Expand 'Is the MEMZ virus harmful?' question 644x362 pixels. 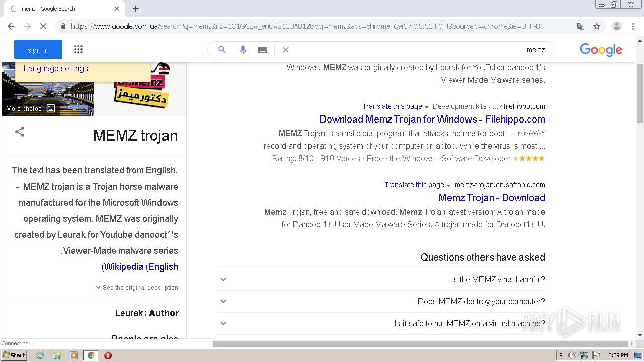click(x=382, y=279)
